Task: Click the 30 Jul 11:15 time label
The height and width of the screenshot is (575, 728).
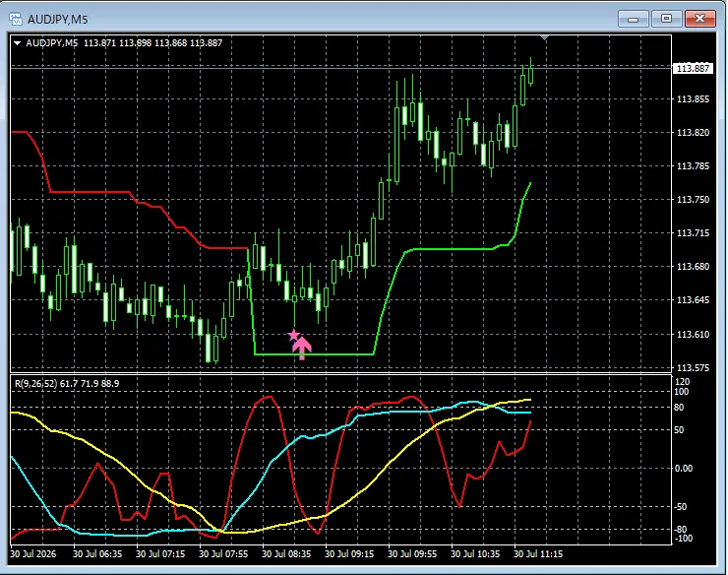Action: [538, 554]
